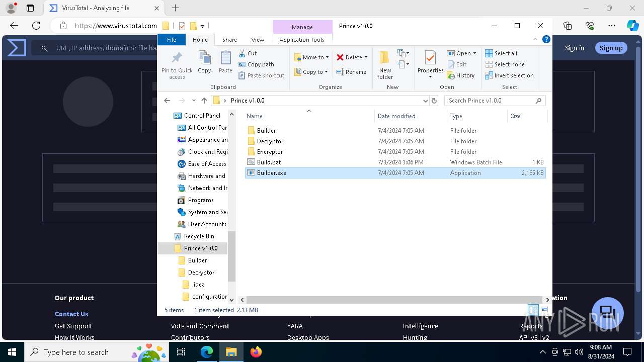The height and width of the screenshot is (362, 644).
Task: Switch to the Share ribbon tab
Action: [229, 40]
